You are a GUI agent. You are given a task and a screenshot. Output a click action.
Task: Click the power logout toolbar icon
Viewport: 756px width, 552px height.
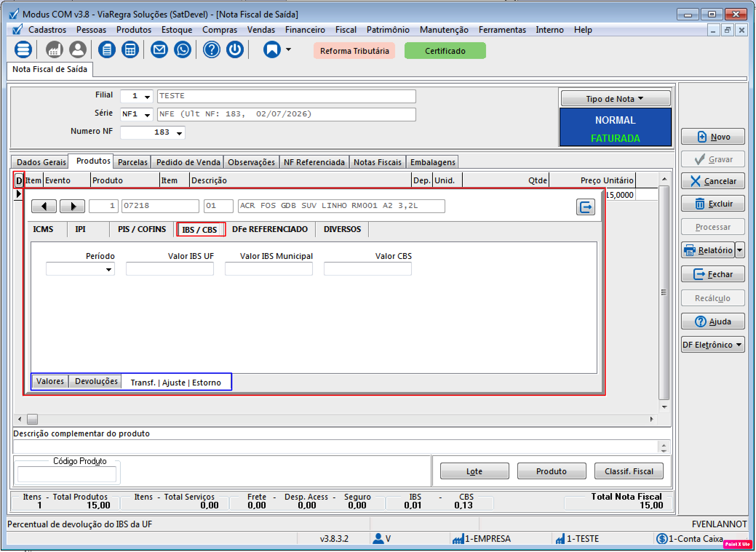click(235, 49)
